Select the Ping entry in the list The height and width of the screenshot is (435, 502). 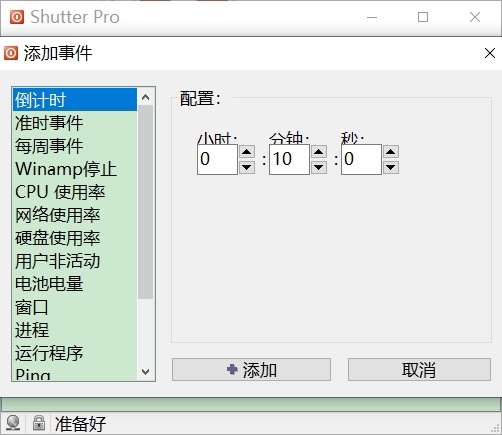tap(75, 373)
